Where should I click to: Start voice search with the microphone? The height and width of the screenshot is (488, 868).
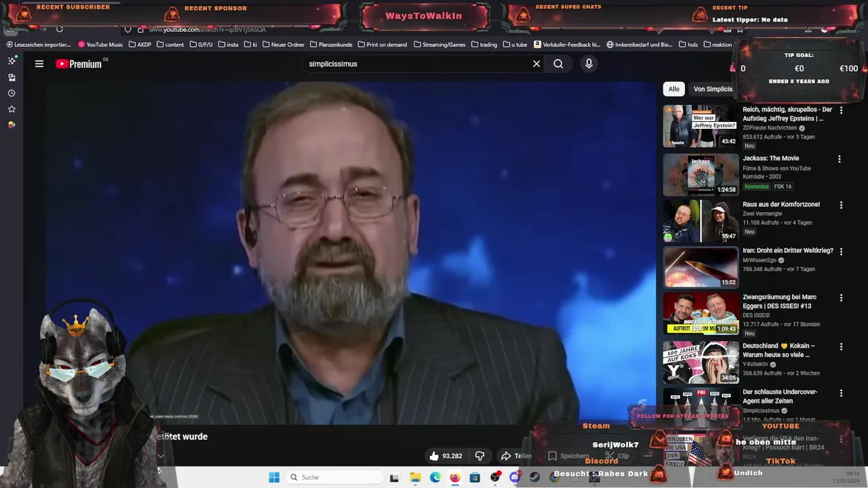point(589,64)
